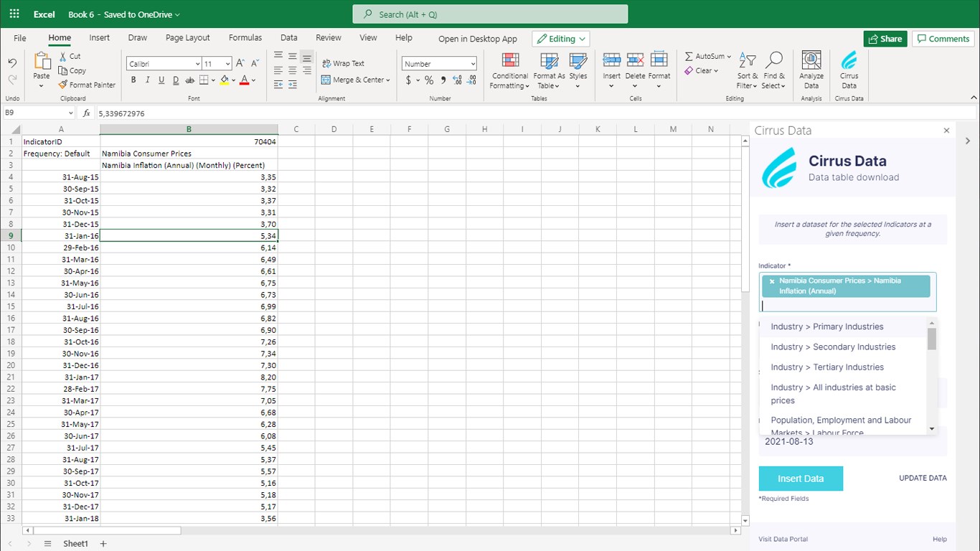Screen dimensions: 980x551
Task: Click the Delete cells icon
Action: click(x=635, y=60)
